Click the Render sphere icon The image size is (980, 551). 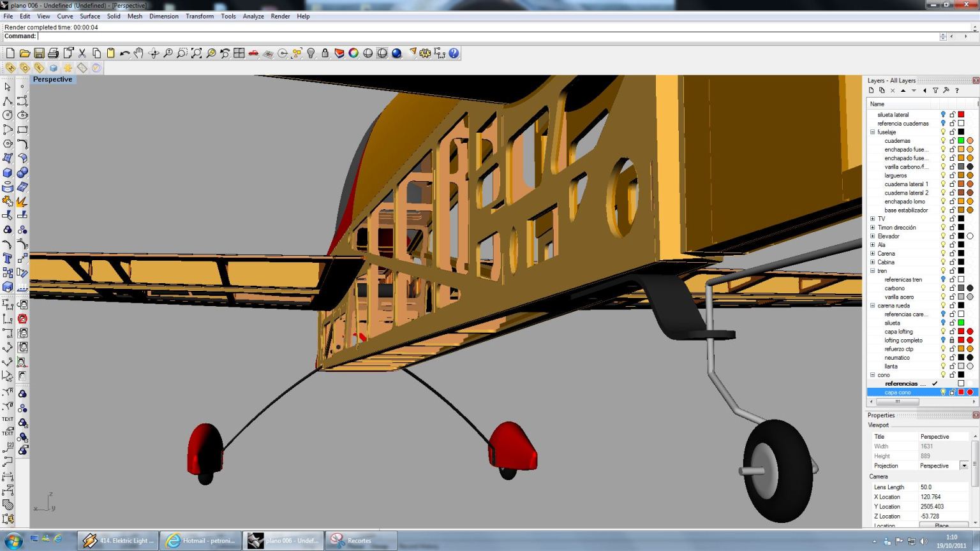click(397, 54)
